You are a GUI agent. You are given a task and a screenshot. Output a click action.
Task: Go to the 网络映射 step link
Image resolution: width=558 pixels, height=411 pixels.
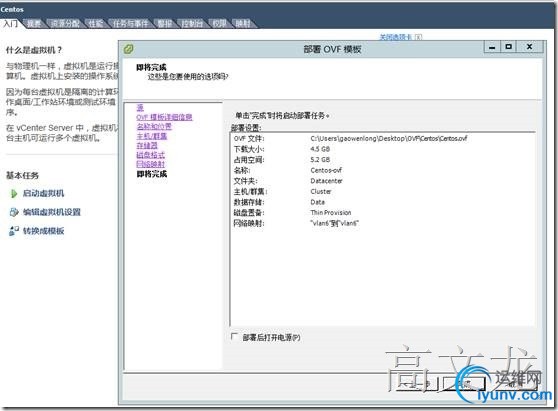(x=151, y=164)
